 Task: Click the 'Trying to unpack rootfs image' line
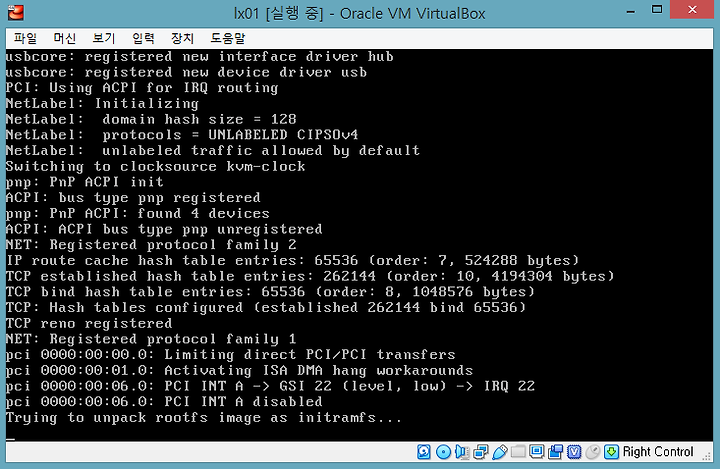pyautogui.click(x=203, y=418)
